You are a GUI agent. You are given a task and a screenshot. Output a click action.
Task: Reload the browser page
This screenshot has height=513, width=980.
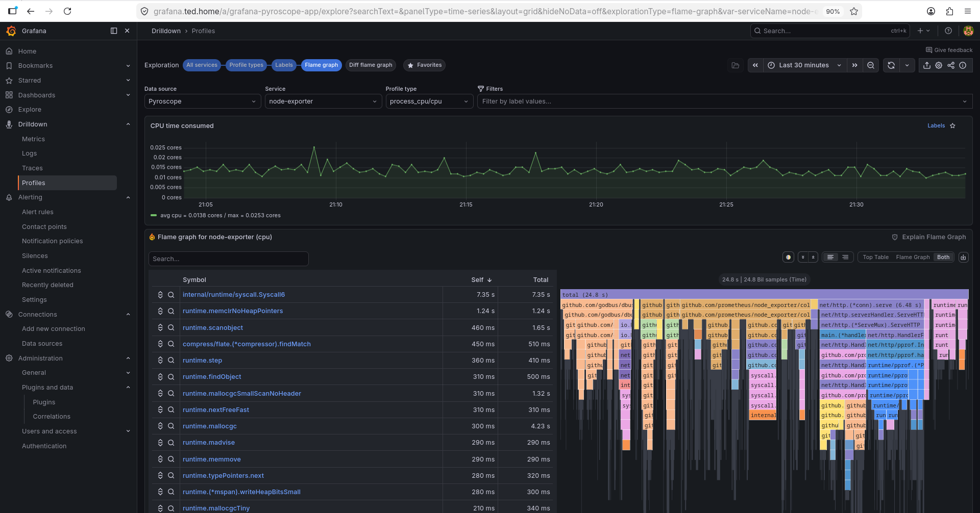click(x=67, y=11)
